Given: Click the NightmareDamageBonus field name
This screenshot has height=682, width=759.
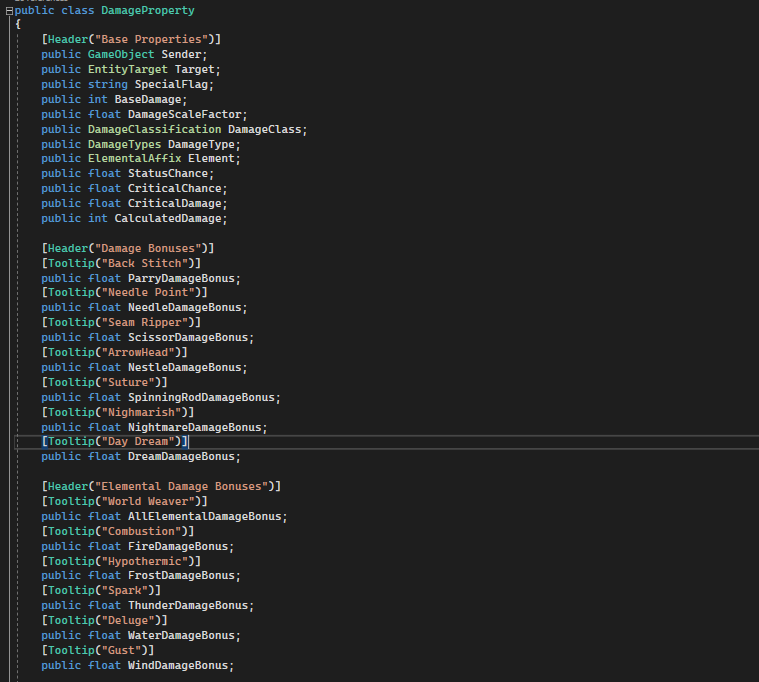Looking at the screenshot, I should (x=195, y=427).
